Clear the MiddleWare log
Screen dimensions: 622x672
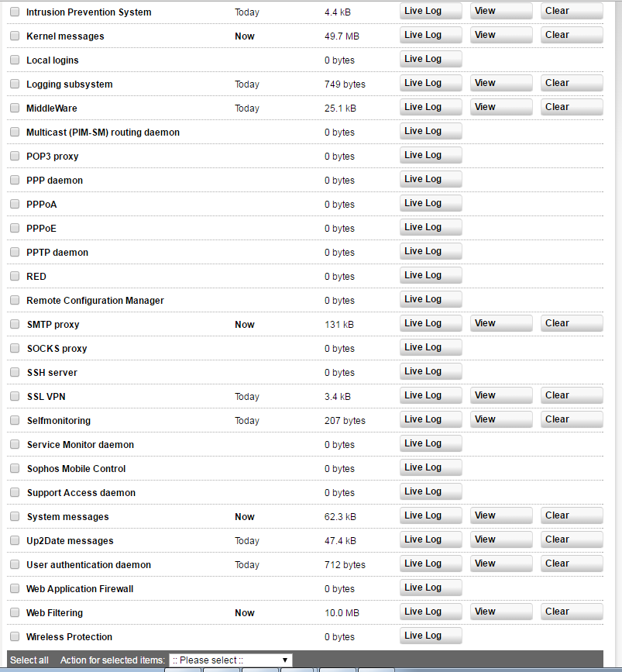tap(572, 107)
